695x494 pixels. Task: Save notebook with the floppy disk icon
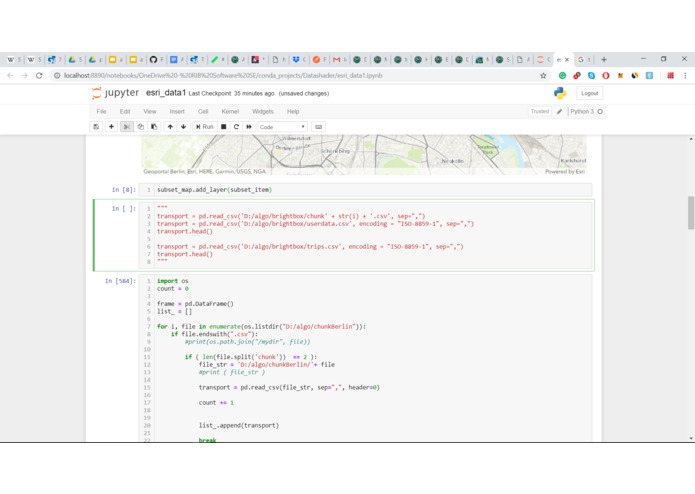[96, 127]
